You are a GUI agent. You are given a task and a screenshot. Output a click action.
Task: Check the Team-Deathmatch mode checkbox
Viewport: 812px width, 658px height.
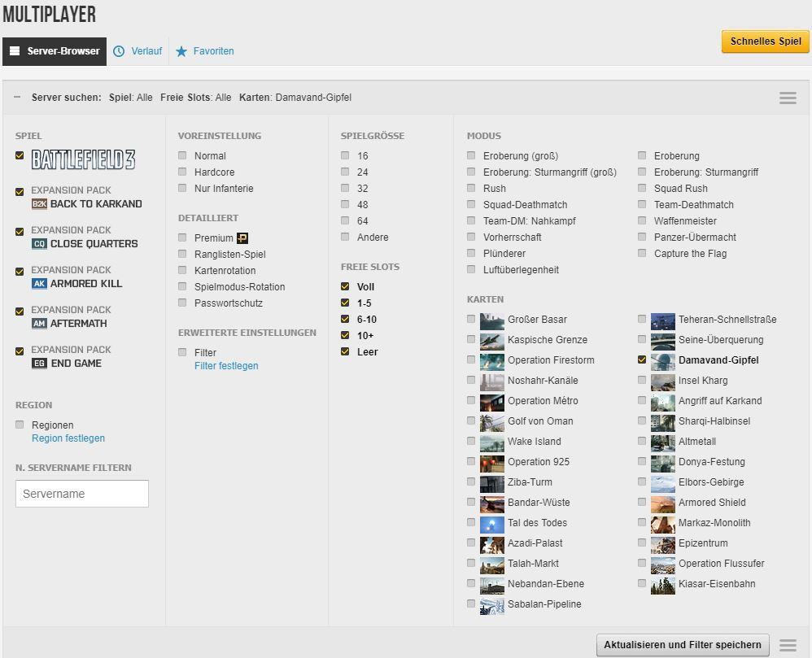click(x=642, y=204)
